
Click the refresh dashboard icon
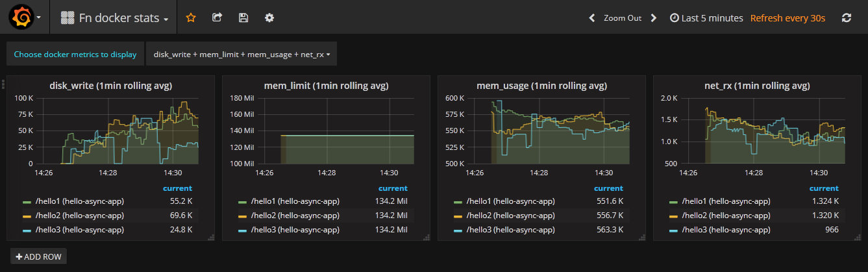[x=846, y=18]
